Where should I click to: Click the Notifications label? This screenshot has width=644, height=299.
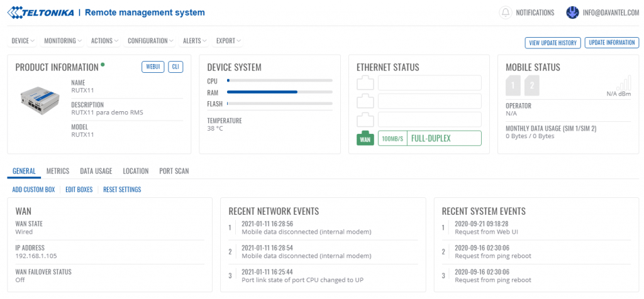tap(535, 13)
